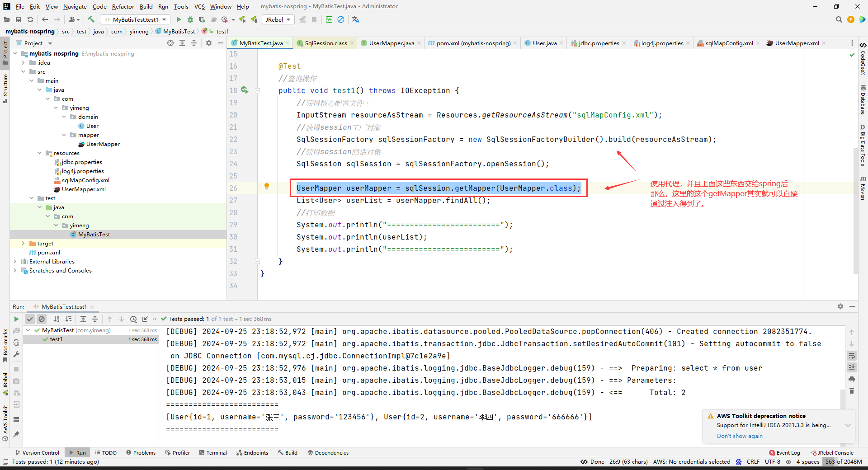
Task: Click the Run with JRebel rocket icon
Action: pyautogui.click(x=242, y=19)
